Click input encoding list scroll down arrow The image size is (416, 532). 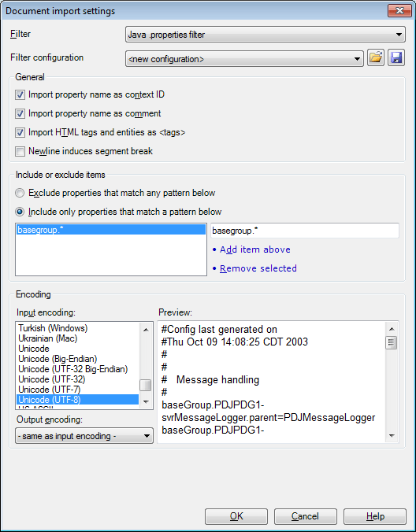146,401
